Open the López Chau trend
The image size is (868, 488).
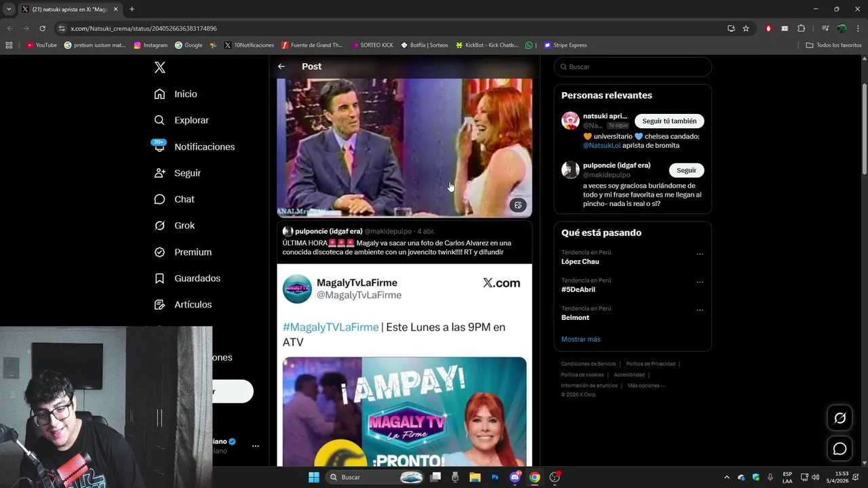[580, 262]
